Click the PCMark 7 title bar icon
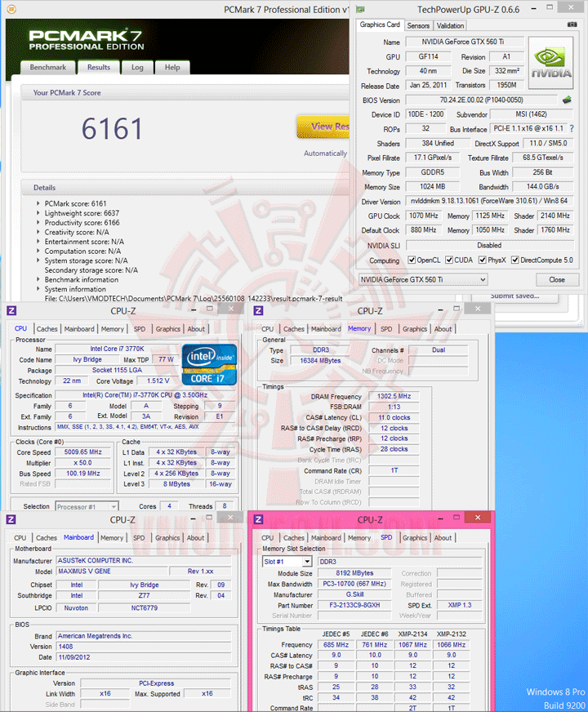Viewport: 588px width, 712px height. pos(11,9)
